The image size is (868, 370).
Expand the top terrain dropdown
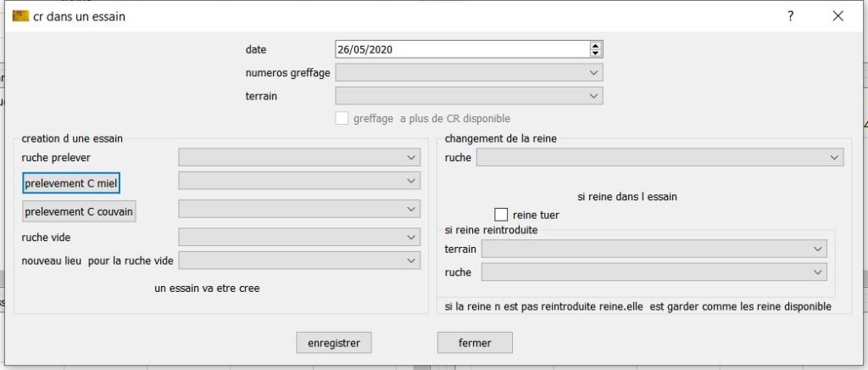[469, 96]
